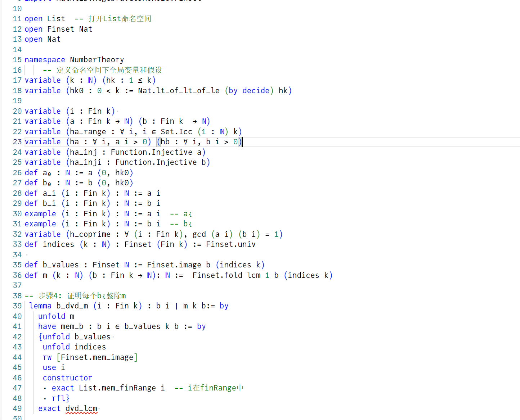This screenshot has width=520, height=420.
Task: Click List.mem_finRange on line 47
Action: 117,388
